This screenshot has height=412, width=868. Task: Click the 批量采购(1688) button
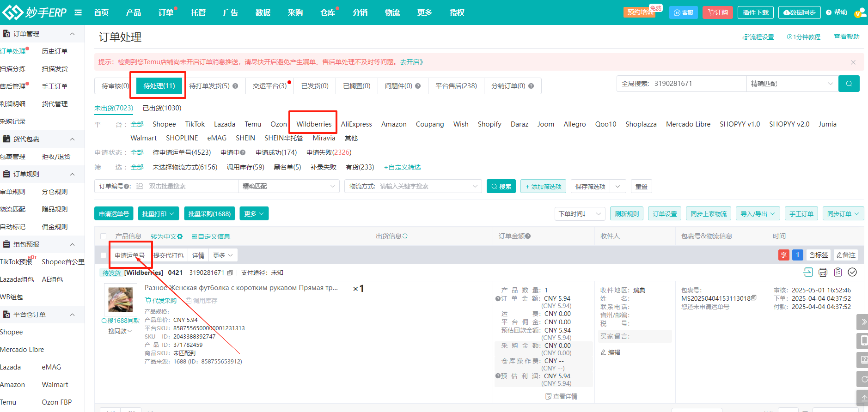coord(209,214)
